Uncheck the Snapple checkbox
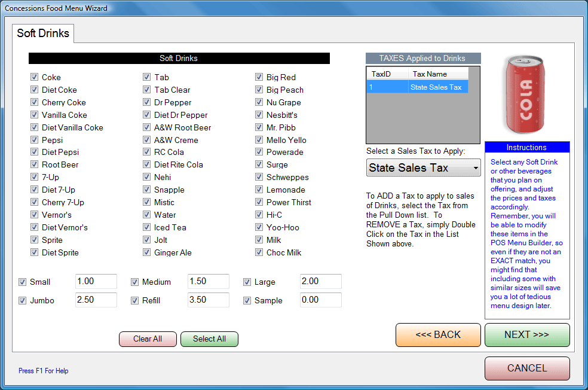 [x=146, y=190]
